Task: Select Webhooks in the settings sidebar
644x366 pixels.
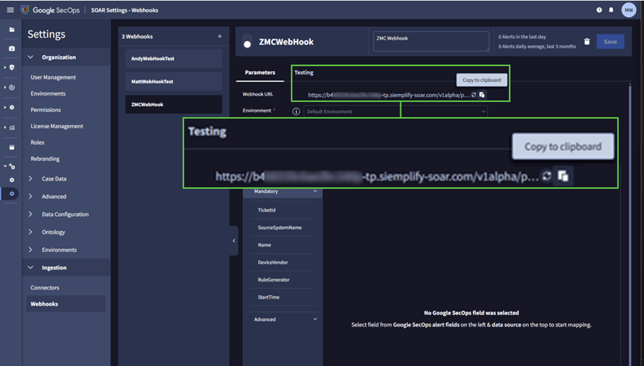Action: pos(66,304)
